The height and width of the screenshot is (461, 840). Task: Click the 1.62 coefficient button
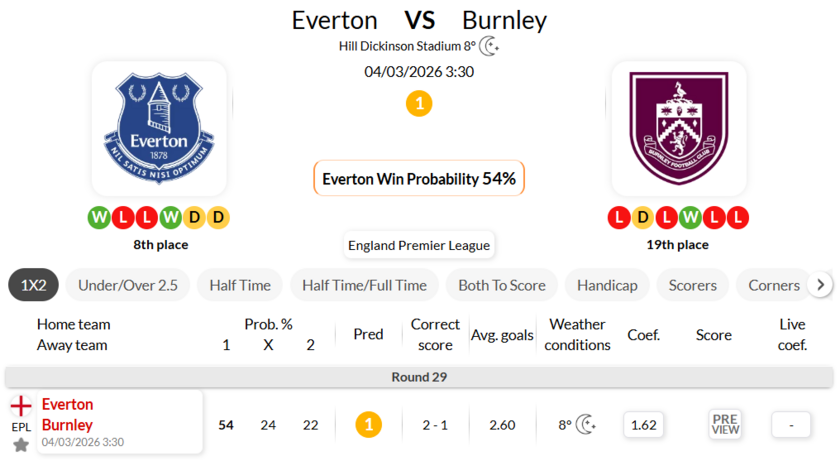(644, 425)
